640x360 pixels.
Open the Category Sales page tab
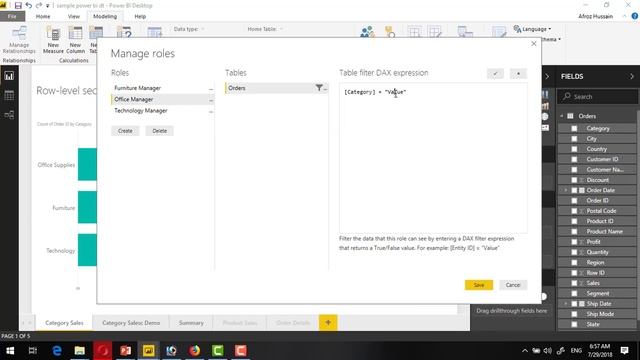[64, 322]
